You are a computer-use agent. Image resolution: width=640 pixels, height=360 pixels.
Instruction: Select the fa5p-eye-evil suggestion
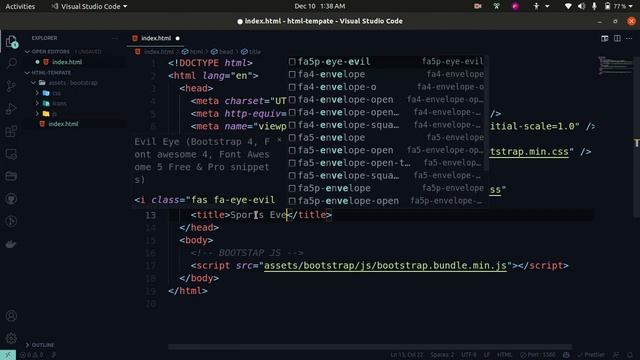[386, 62]
